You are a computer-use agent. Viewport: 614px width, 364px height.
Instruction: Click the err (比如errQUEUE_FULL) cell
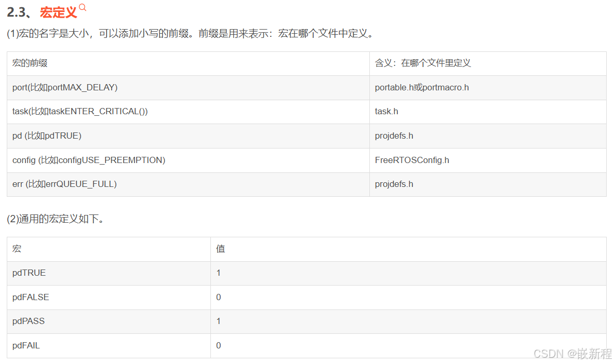pos(188,184)
